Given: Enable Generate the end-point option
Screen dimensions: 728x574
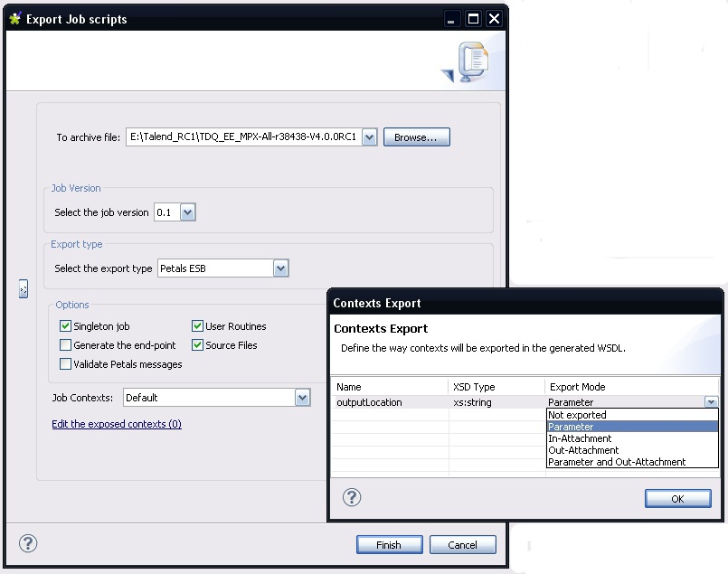Looking at the screenshot, I should point(65,345).
